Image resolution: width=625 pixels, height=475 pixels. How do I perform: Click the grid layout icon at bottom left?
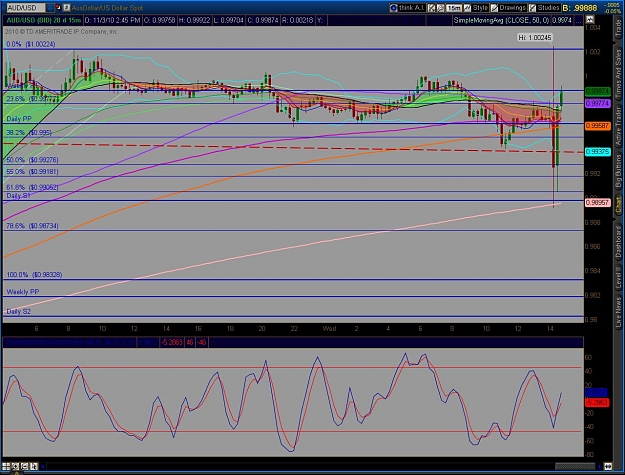coord(6,466)
